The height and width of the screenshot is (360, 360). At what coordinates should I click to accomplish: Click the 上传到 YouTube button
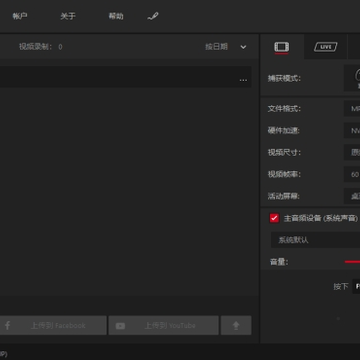164,325
